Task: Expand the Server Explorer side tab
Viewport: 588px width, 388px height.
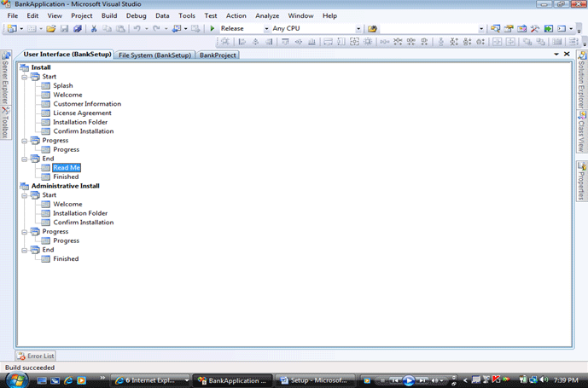Action: point(5,78)
